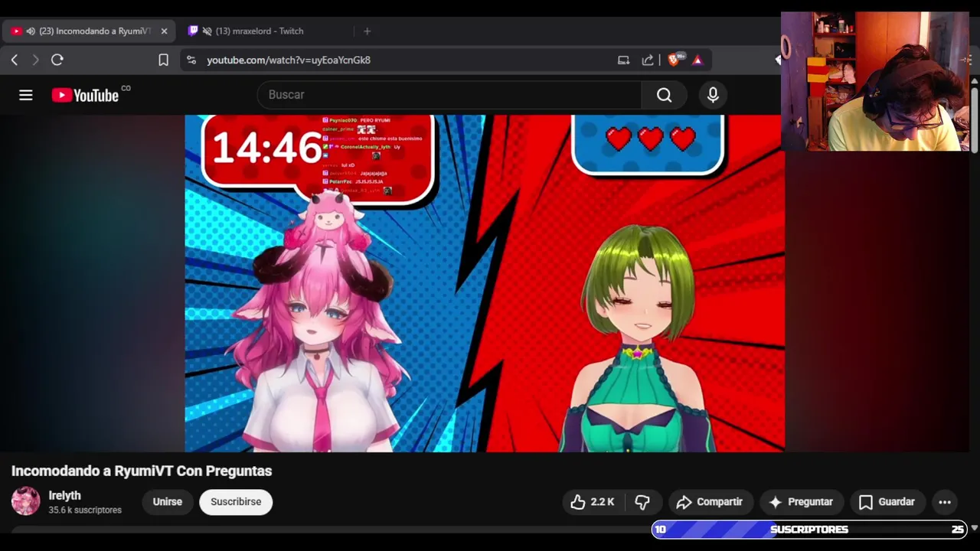Unmute the Twitch tab's muted speaker icon

pyautogui.click(x=207, y=31)
